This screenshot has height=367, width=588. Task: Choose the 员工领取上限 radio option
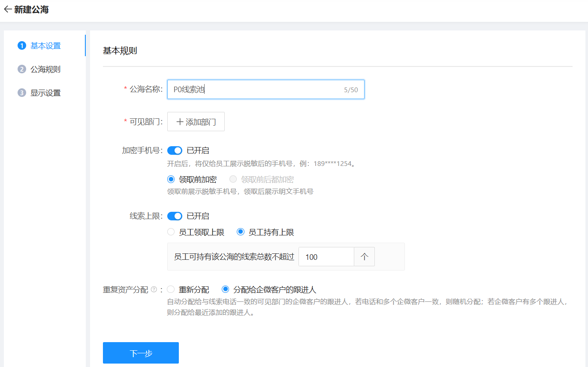point(171,232)
